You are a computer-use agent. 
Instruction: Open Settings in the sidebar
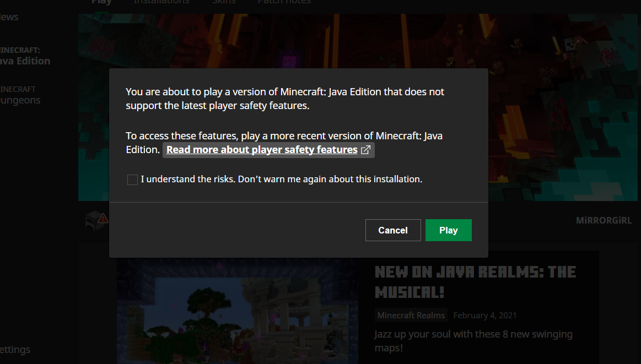15,350
